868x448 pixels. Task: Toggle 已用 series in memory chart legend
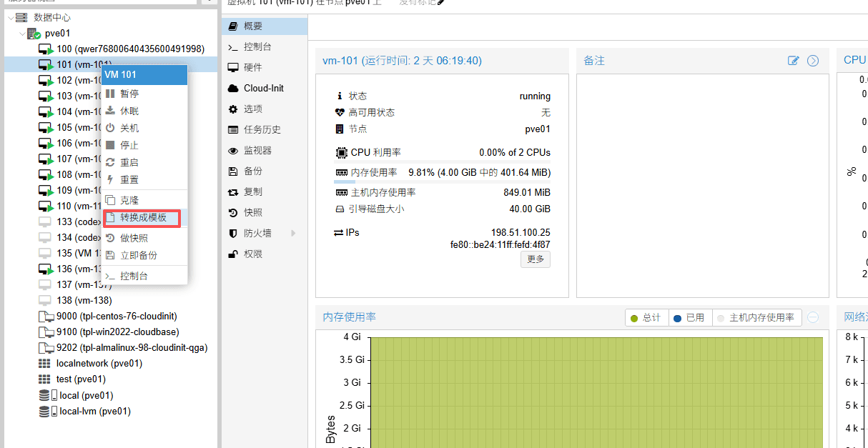coord(690,317)
